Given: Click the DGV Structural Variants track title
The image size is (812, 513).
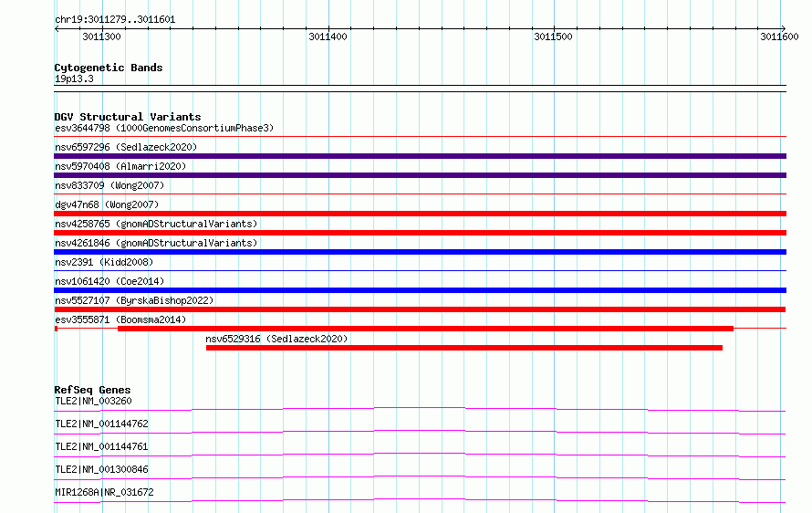Looking at the screenshot, I should coord(128,117).
